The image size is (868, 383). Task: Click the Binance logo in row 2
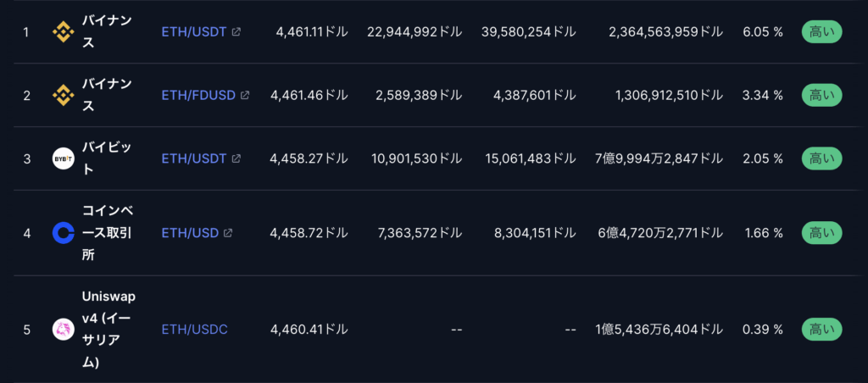point(63,95)
